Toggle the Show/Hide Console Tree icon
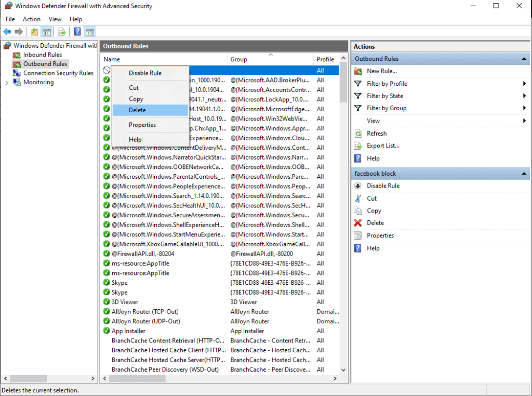Screen dimensions: 532x396 click(x=46, y=32)
